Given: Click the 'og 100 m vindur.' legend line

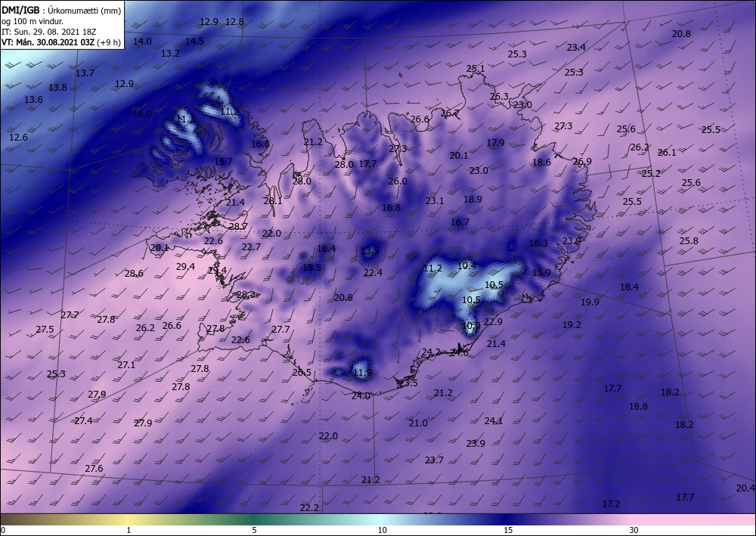Looking at the screenshot, I should (x=31, y=20).
